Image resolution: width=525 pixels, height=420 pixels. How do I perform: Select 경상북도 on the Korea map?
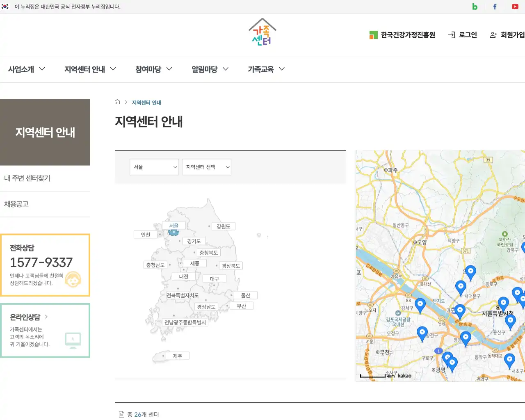coord(231,266)
